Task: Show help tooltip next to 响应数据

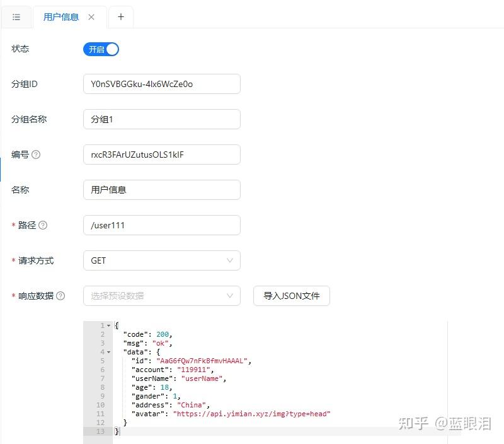Action: coord(60,296)
